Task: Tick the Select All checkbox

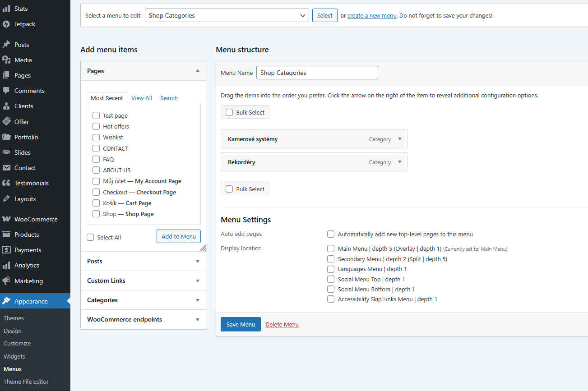Action: pos(90,237)
